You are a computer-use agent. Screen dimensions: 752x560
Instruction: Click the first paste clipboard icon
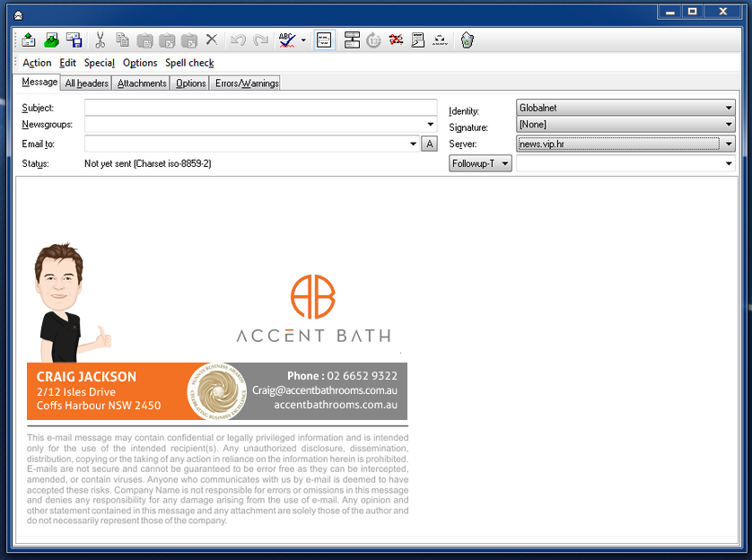pyautogui.click(x=144, y=40)
